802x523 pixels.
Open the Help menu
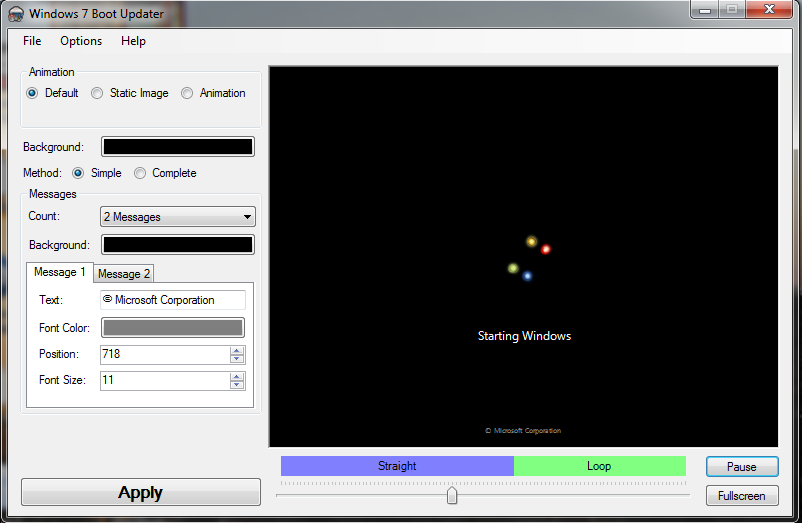133,41
